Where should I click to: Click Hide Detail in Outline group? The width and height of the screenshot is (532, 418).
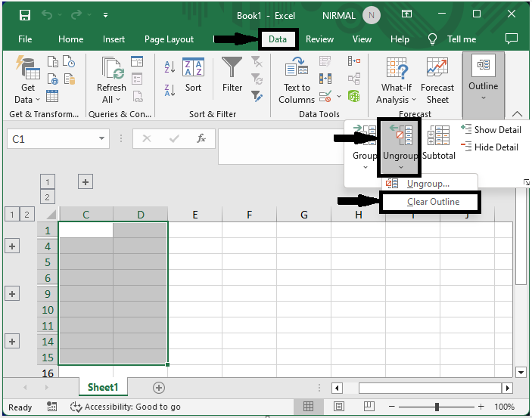click(x=490, y=147)
